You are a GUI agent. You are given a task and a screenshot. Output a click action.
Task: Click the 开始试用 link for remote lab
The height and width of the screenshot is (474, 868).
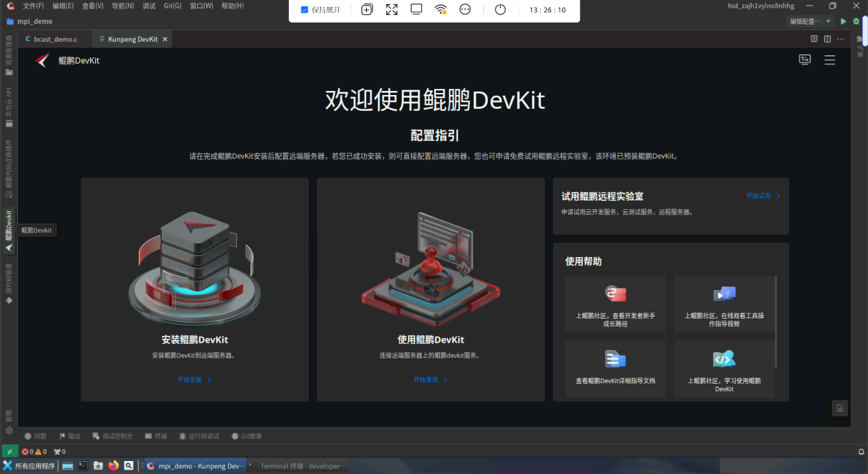(763, 196)
